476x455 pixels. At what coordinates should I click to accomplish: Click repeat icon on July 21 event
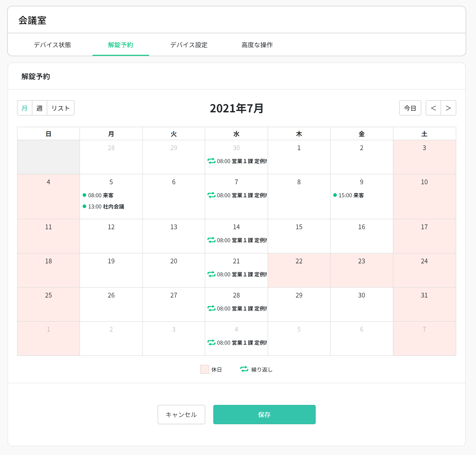coord(211,274)
